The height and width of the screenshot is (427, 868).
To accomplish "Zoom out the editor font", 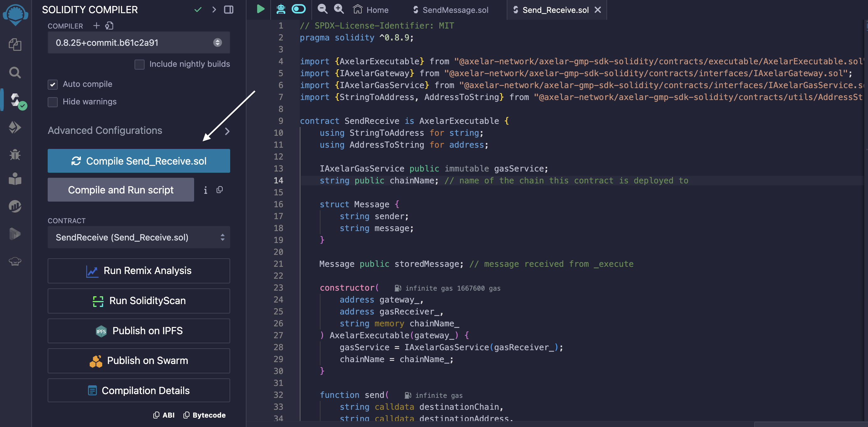I will click(x=322, y=9).
